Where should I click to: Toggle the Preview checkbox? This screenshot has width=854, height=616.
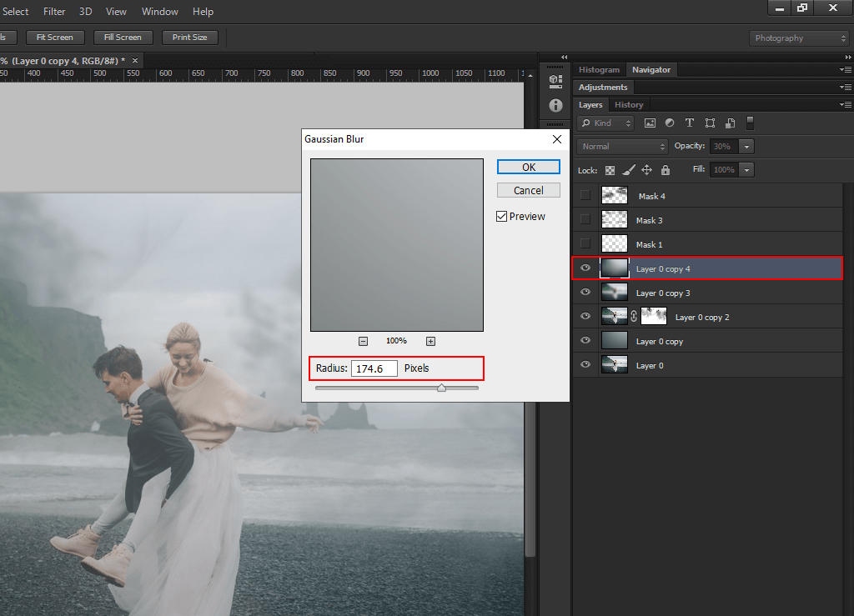click(x=501, y=217)
